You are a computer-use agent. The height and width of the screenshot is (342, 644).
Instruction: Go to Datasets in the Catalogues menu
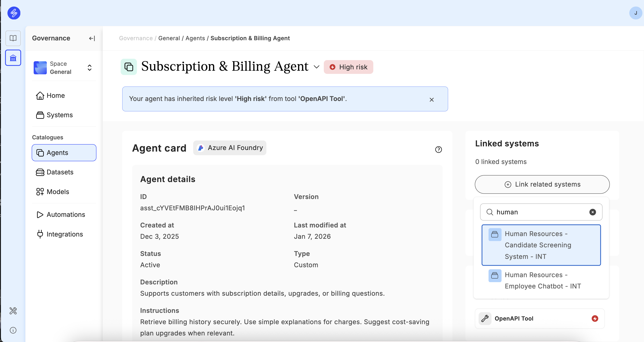click(60, 172)
